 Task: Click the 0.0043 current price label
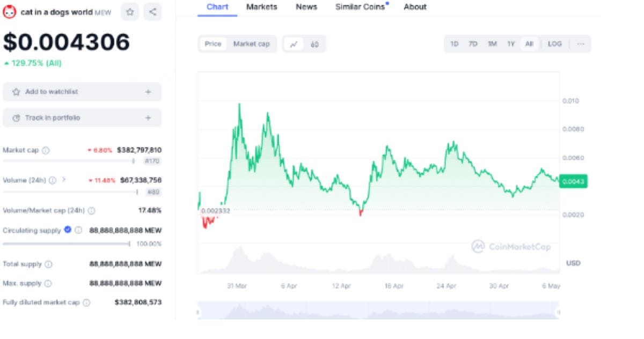tap(573, 181)
